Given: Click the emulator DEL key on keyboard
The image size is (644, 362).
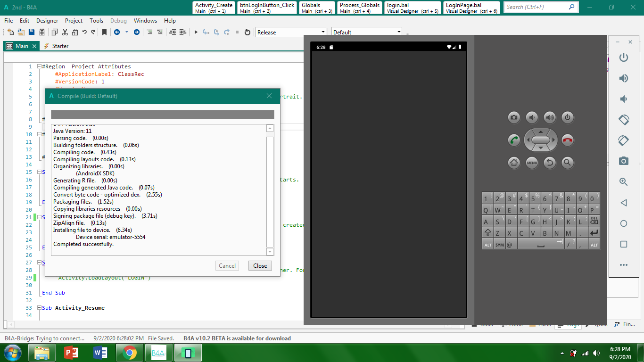Looking at the screenshot, I should 594,221.
